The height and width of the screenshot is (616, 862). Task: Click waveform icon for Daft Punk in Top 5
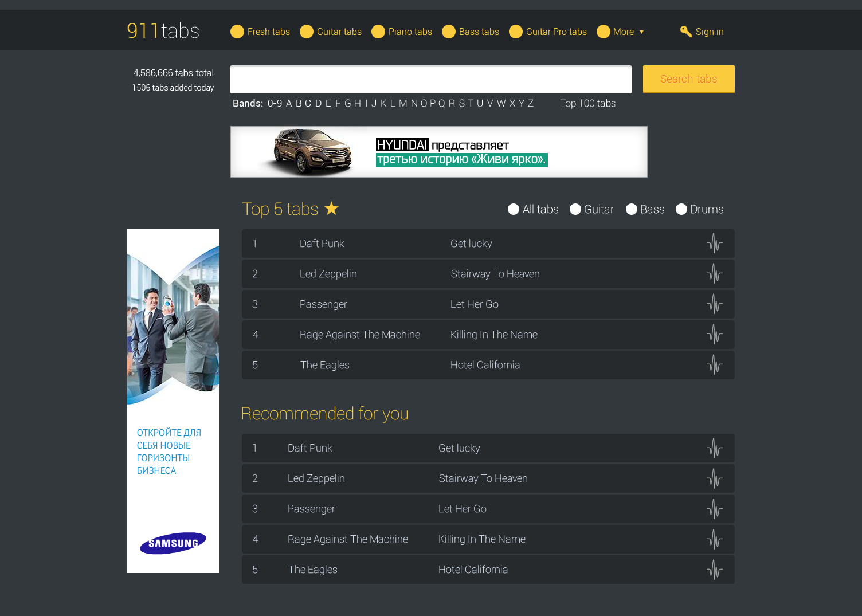(x=714, y=244)
